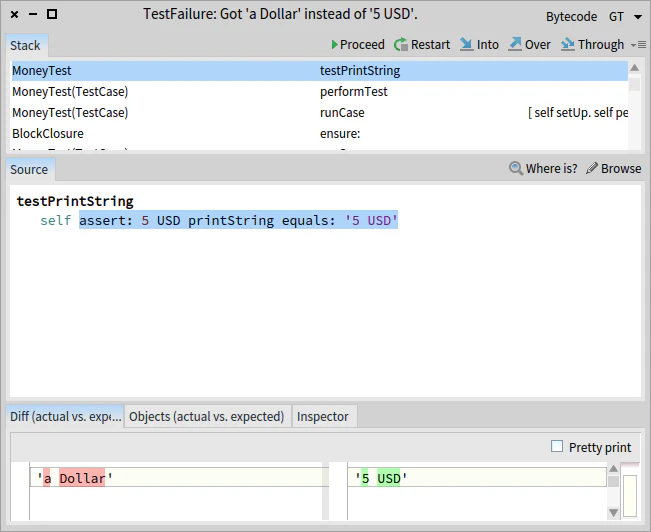Click the Browse pencil icon
The height and width of the screenshot is (532, 651).
(592, 168)
